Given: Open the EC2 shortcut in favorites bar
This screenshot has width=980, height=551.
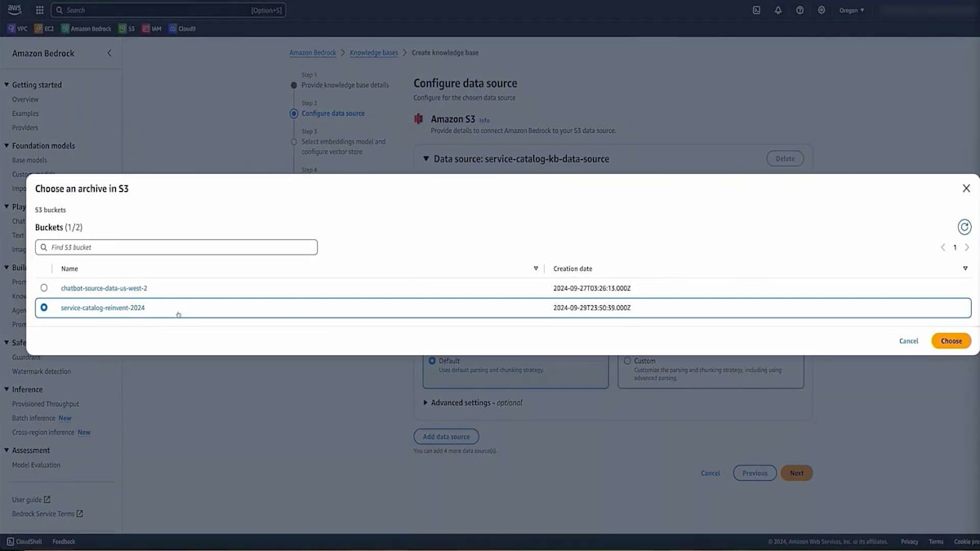Looking at the screenshot, I should (44, 29).
